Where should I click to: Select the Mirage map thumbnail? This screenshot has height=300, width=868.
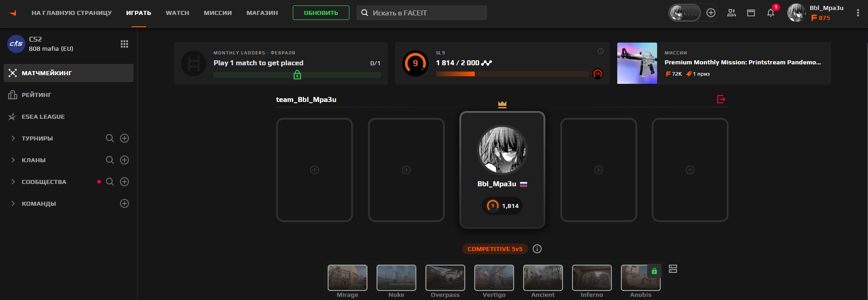click(348, 278)
